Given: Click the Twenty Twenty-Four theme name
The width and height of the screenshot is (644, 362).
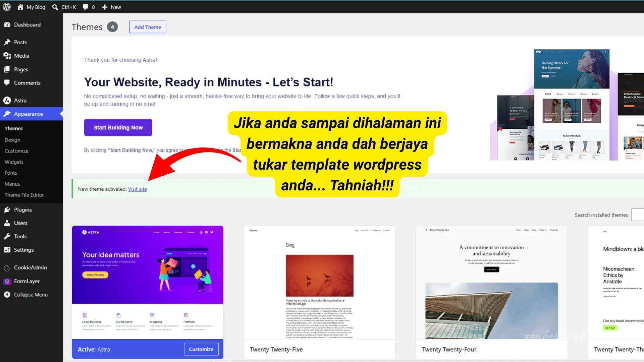Looking at the screenshot, I should tap(449, 349).
